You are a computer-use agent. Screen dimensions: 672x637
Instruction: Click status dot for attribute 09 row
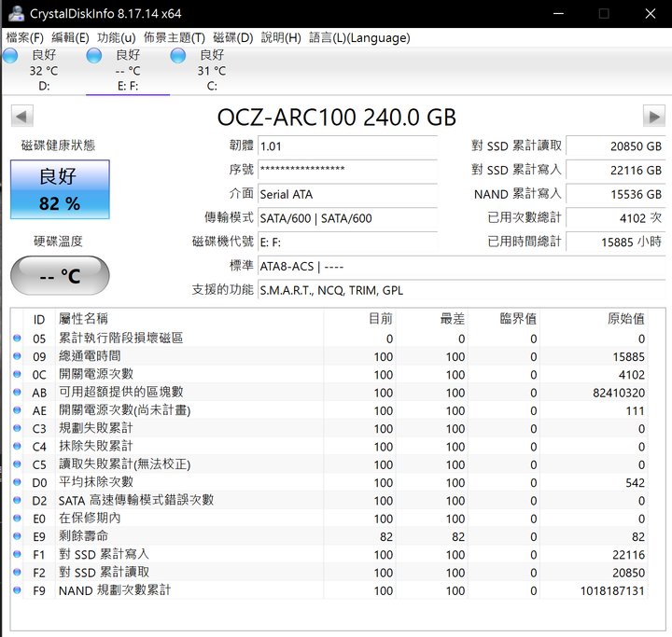pos(17,356)
